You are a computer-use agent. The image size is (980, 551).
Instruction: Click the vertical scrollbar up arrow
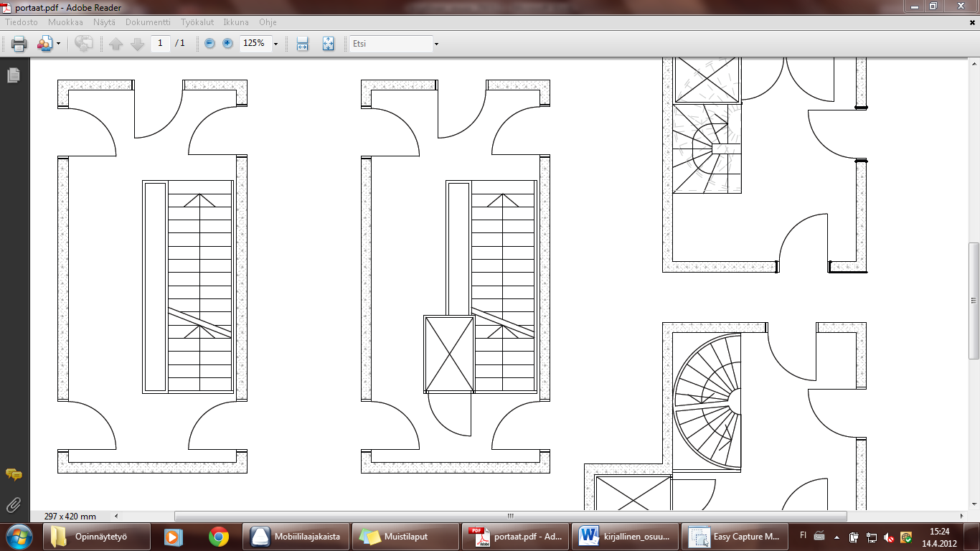click(974, 63)
